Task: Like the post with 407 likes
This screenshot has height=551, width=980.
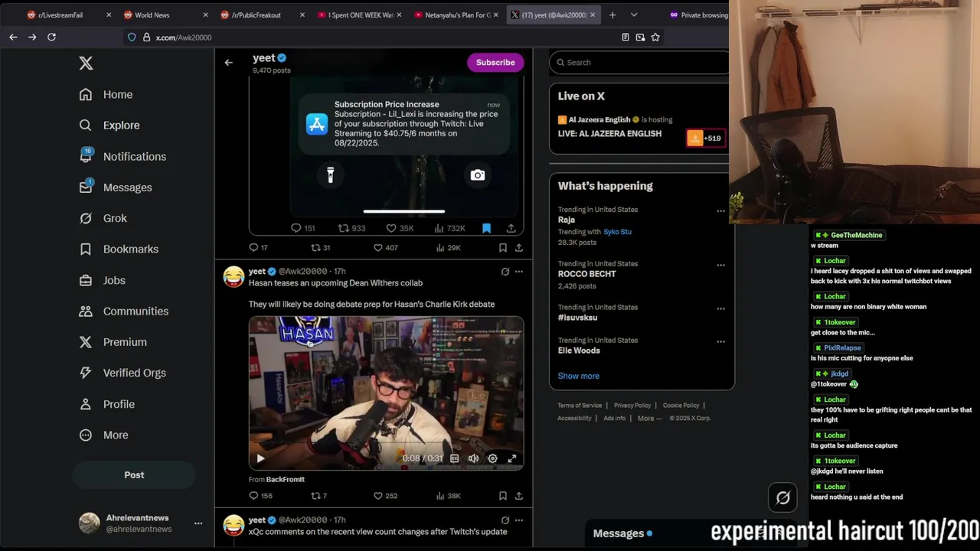Action: click(x=385, y=247)
